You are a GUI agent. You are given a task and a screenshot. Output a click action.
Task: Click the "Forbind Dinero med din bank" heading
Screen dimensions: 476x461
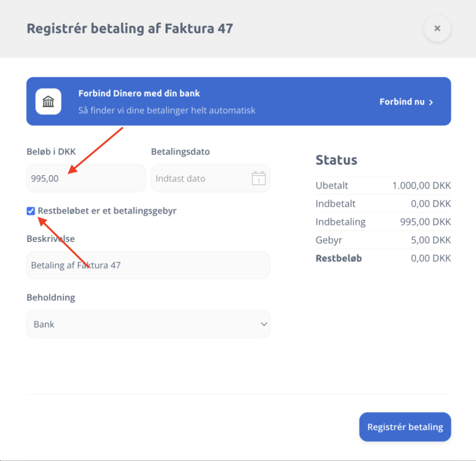[x=139, y=93]
